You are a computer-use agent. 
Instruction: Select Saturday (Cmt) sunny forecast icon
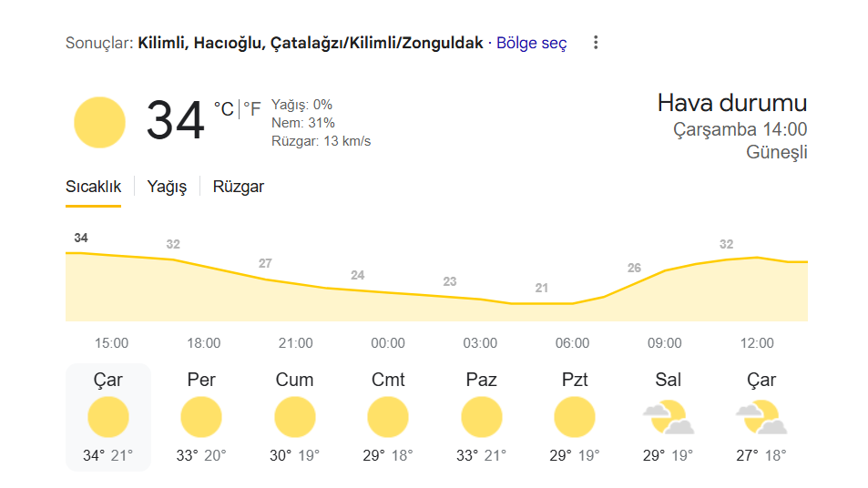(388, 417)
